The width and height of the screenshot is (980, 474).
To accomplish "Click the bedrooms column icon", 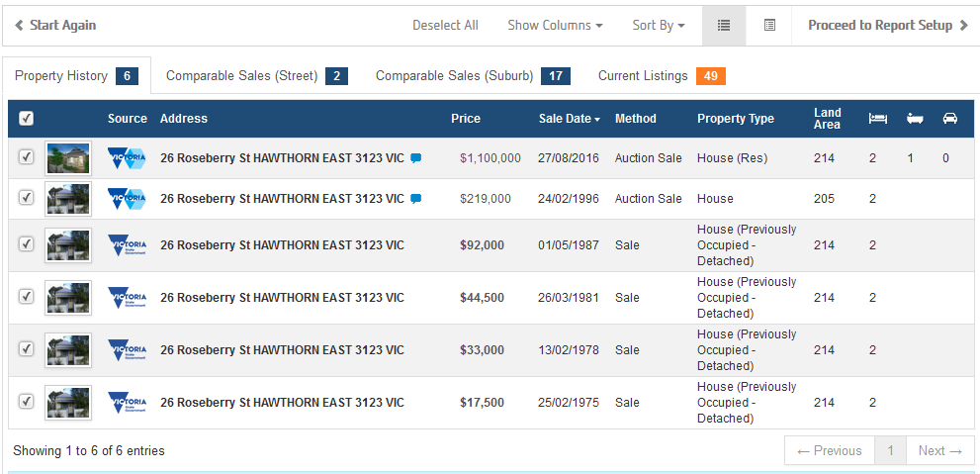I will coord(877,119).
